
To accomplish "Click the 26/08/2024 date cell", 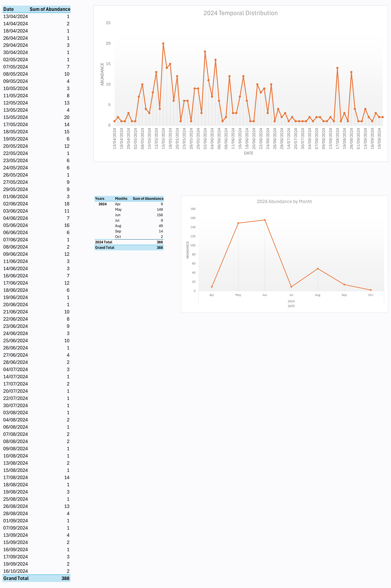I will pos(15,506).
